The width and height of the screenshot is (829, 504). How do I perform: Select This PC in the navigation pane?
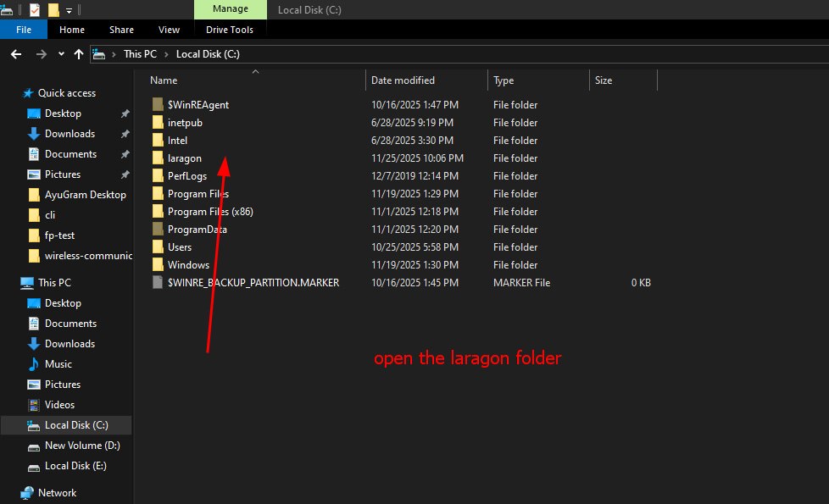54,283
